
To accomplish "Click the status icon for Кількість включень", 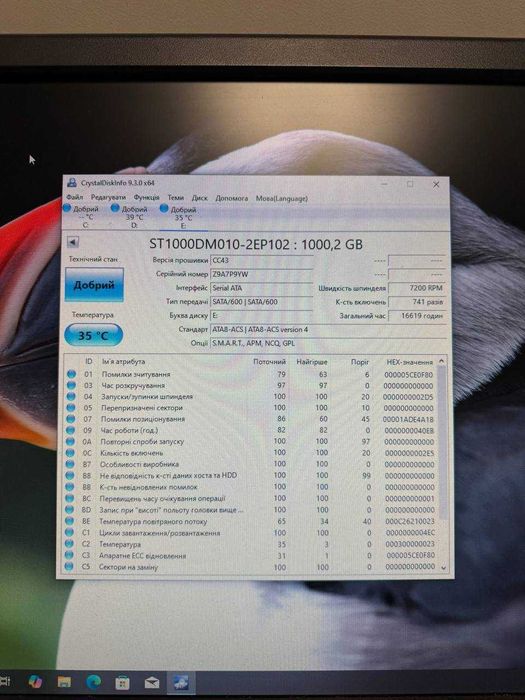I will [x=70, y=453].
